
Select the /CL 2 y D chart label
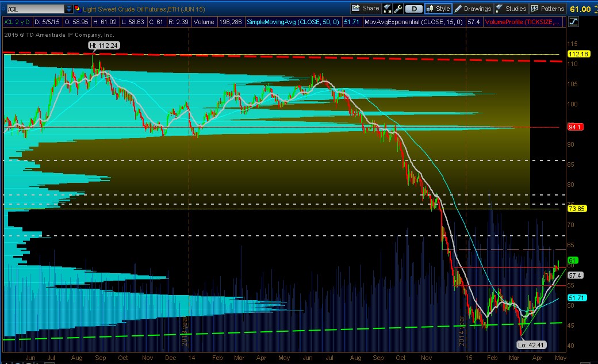tap(17, 22)
